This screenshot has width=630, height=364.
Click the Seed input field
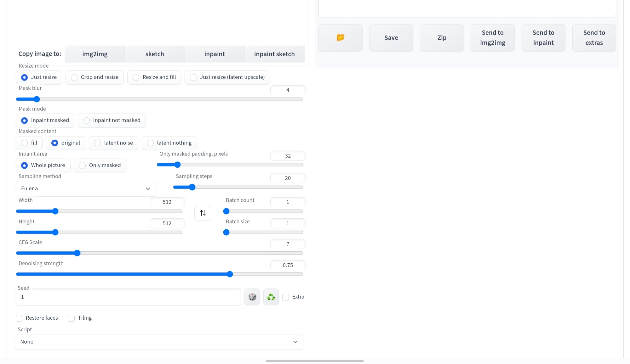tap(128, 297)
